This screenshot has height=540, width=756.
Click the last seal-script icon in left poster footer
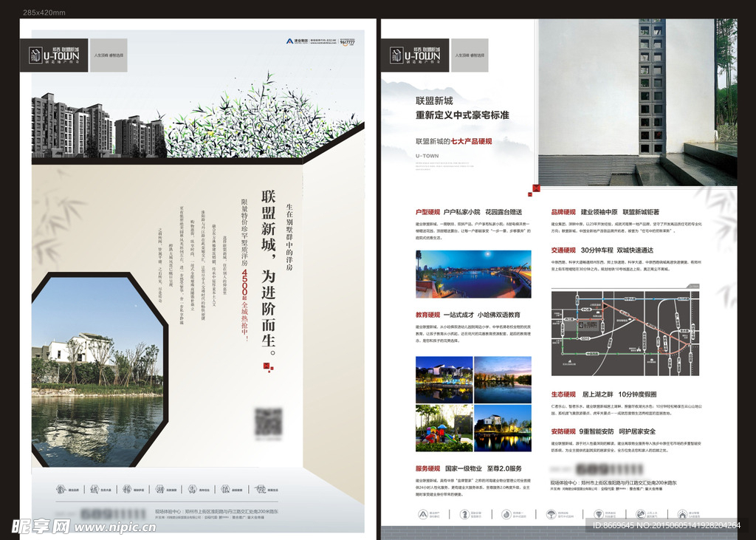click(x=261, y=489)
